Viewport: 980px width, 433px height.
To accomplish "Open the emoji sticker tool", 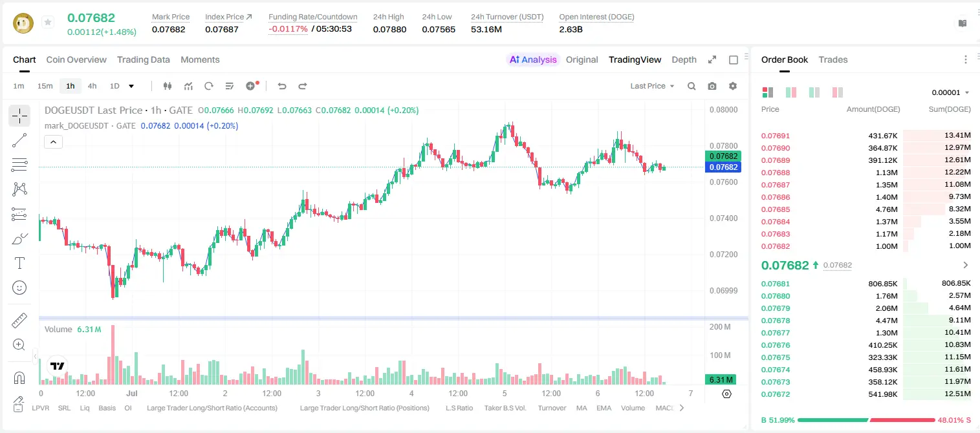I will tap(19, 288).
